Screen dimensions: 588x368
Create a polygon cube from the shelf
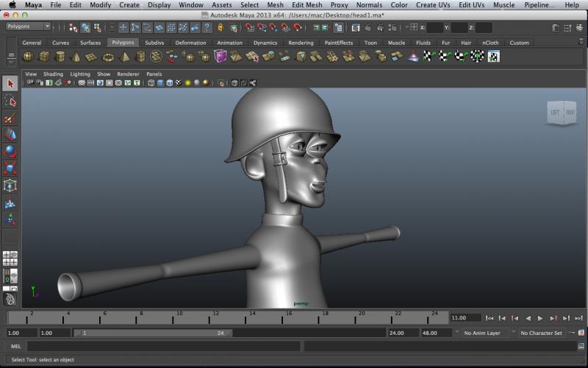point(44,57)
